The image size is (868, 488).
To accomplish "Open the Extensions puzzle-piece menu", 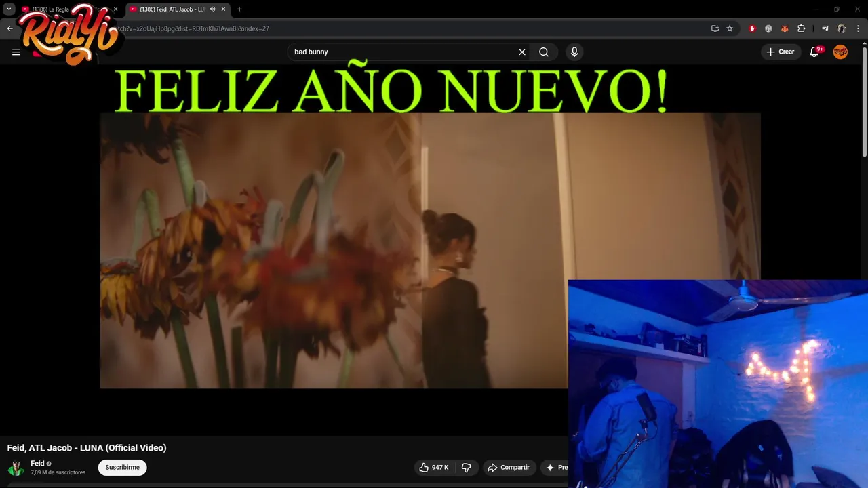I will tap(802, 28).
